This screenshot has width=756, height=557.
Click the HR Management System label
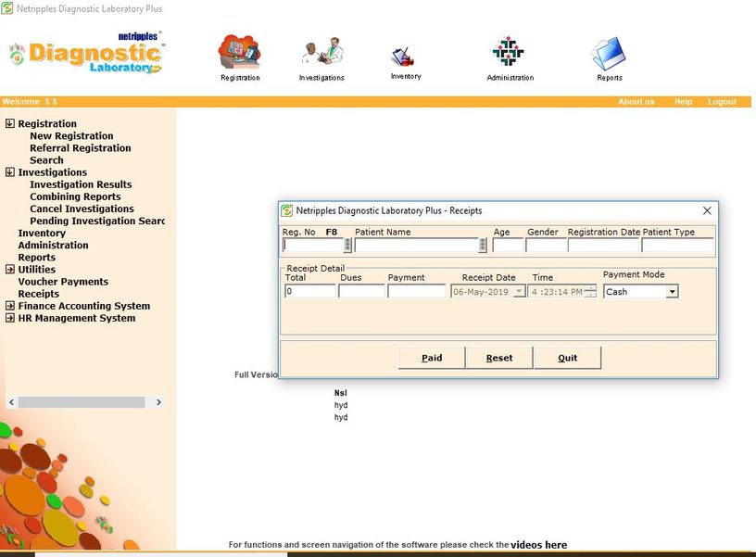pos(77,318)
